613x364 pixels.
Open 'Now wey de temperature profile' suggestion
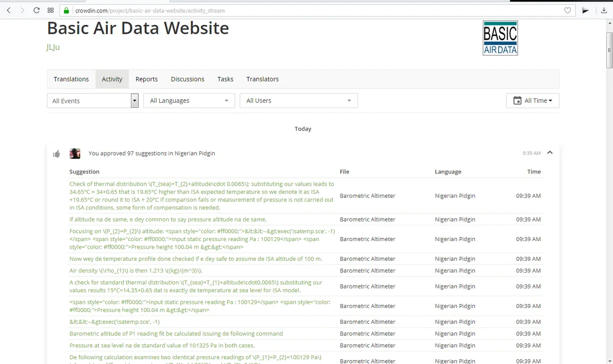pos(196,259)
